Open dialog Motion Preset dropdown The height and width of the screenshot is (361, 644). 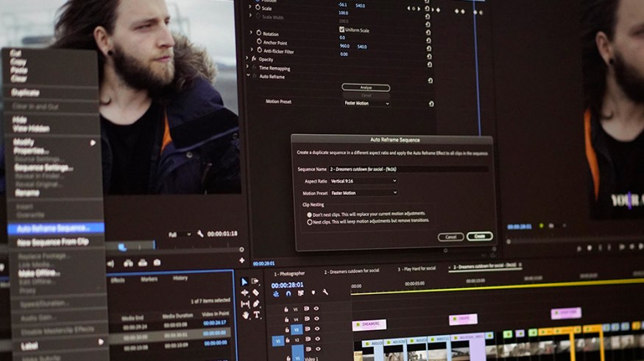point(364,193)
